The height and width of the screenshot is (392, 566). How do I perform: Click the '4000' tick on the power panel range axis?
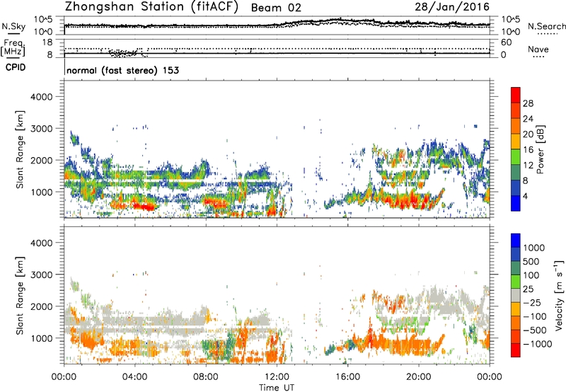pos(41,97)
